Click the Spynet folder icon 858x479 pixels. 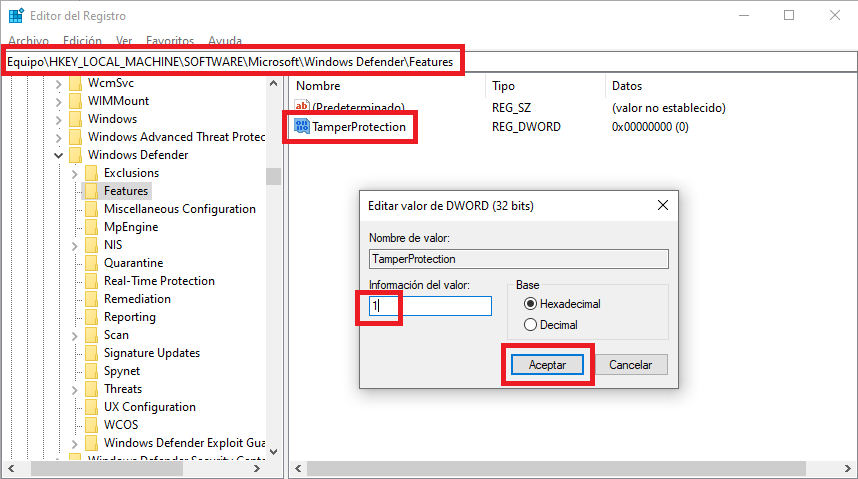tap(92, 372)
